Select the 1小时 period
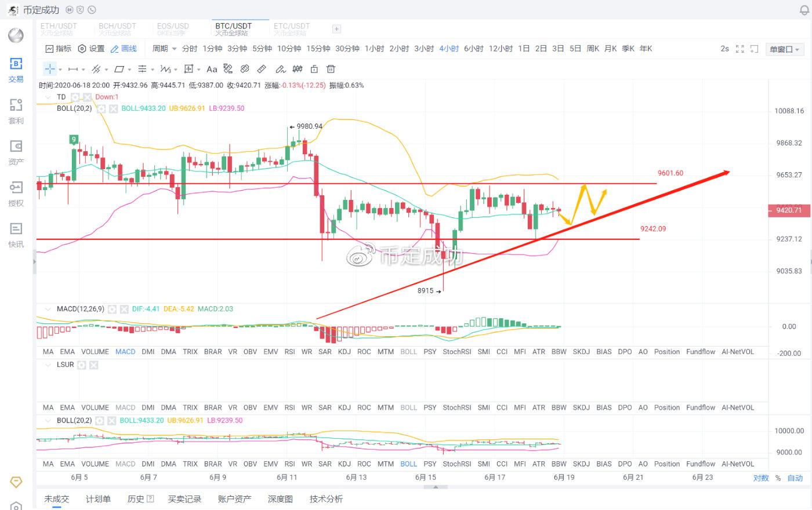Image resolution: width=812 pixels, height=510 pixels. [x=374, y=49]
